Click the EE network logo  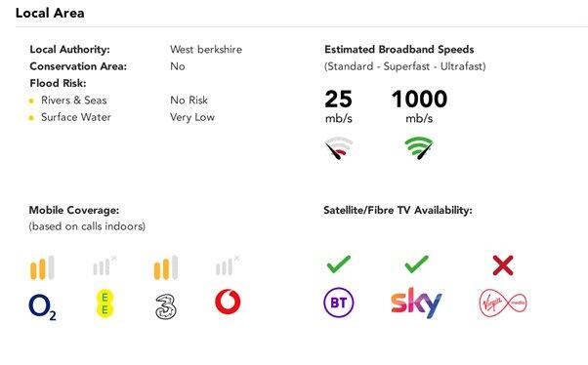[x=105, y=304]
